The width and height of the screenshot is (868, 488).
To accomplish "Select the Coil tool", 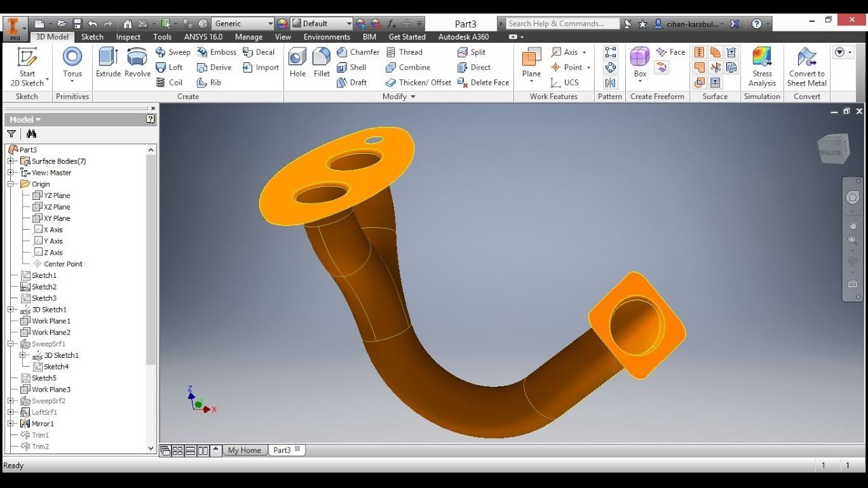I will tap(170, 83).
